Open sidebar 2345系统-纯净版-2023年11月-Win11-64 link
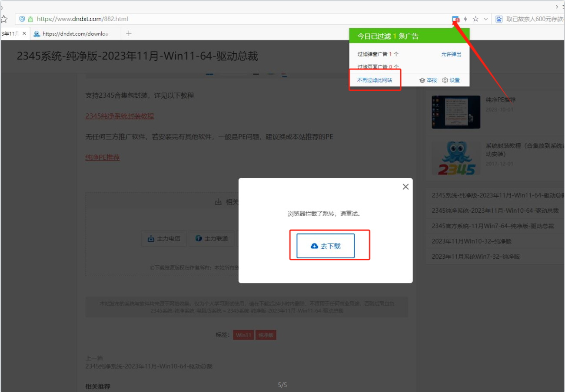The image size is (565, 392). (x=498, y=195)
